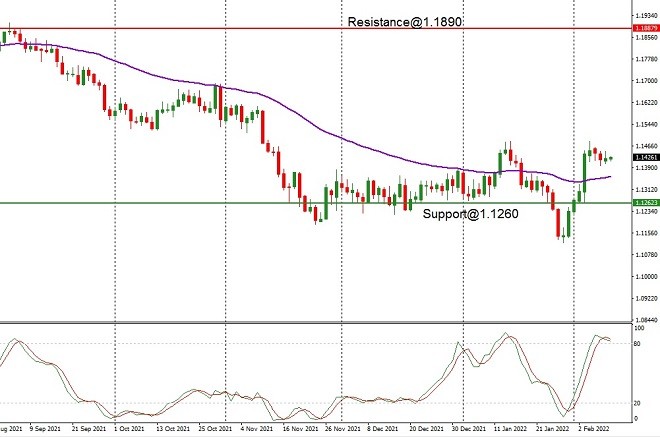Click the current price tag 1.14261
Screen dimensions: 660x437
(646, 157)
